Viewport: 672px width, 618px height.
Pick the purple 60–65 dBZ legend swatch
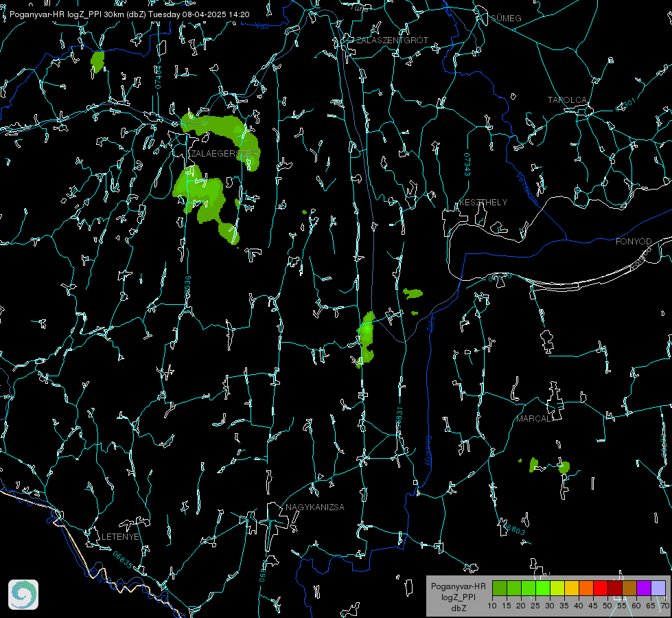[x=644, y=588]
